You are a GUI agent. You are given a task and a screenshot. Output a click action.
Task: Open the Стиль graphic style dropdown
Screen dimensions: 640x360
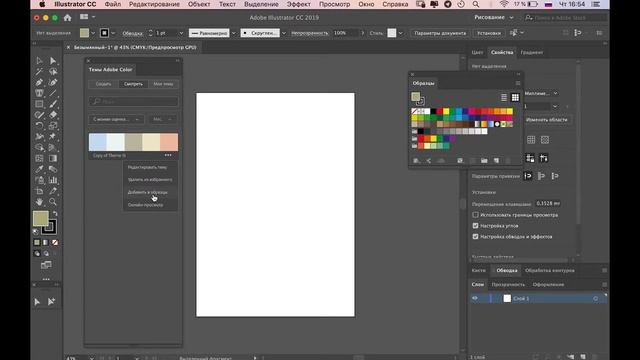(400, 33)
